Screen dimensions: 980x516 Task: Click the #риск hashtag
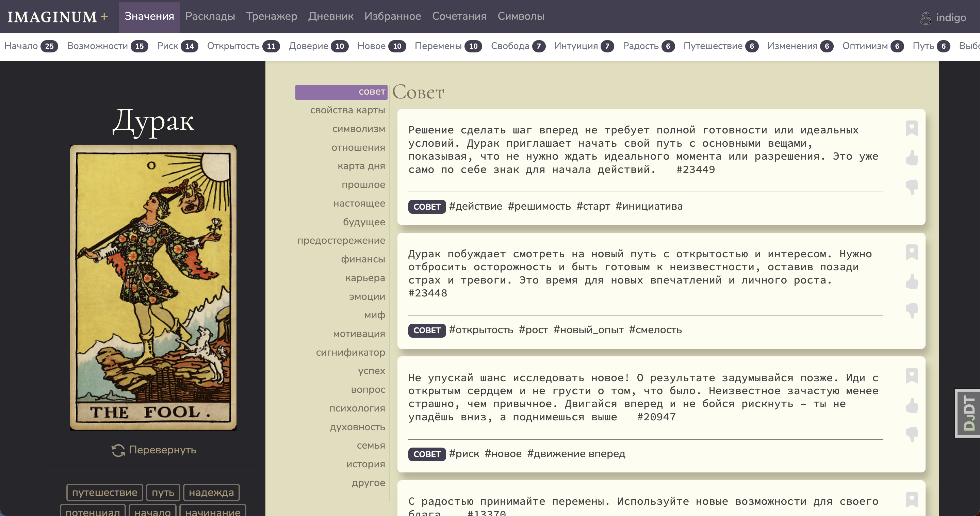click(x=464, y=454)
